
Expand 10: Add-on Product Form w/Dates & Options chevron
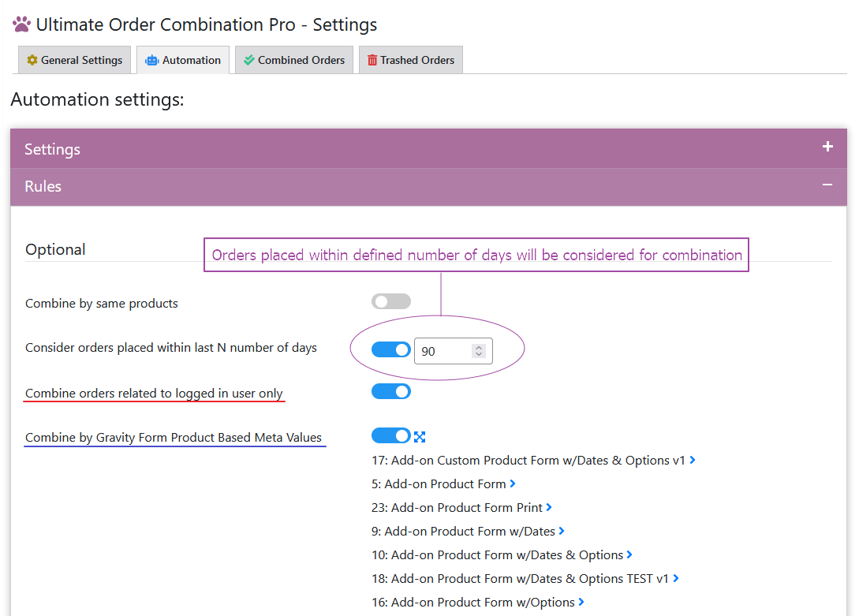pos(629,554)
